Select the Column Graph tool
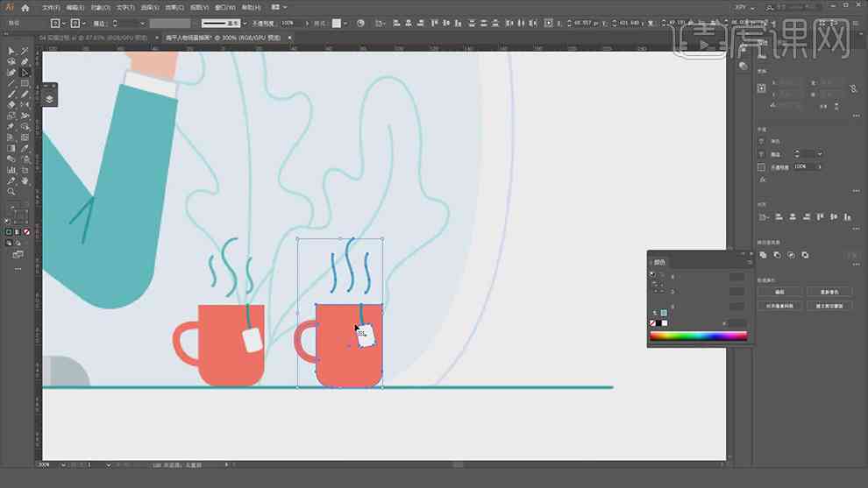 click(x=11, y=170)
